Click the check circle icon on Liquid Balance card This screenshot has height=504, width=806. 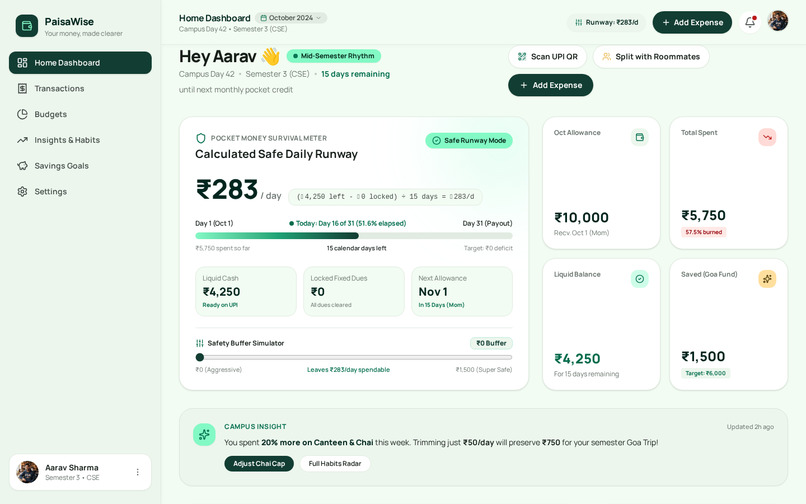(x=639, y=279)
